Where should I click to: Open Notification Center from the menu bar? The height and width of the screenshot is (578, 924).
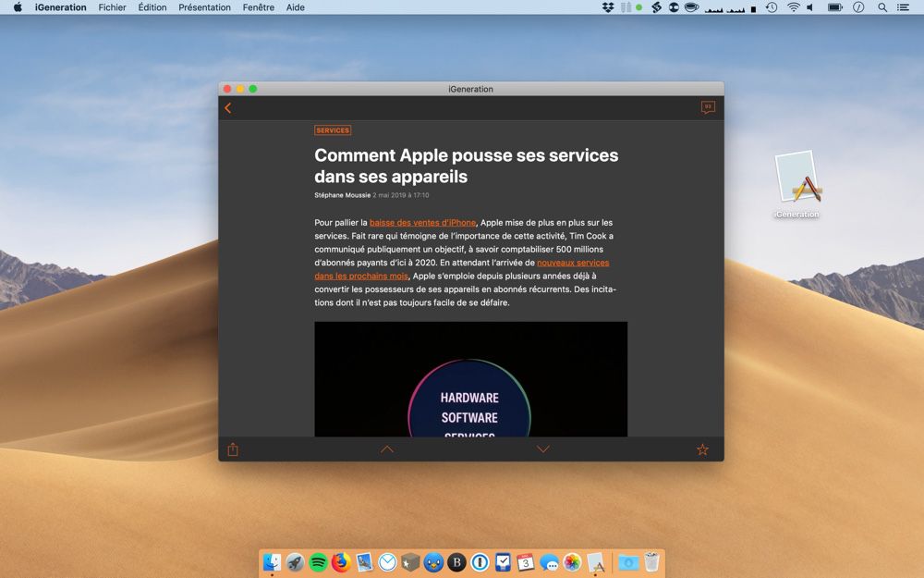pos(903,7)
